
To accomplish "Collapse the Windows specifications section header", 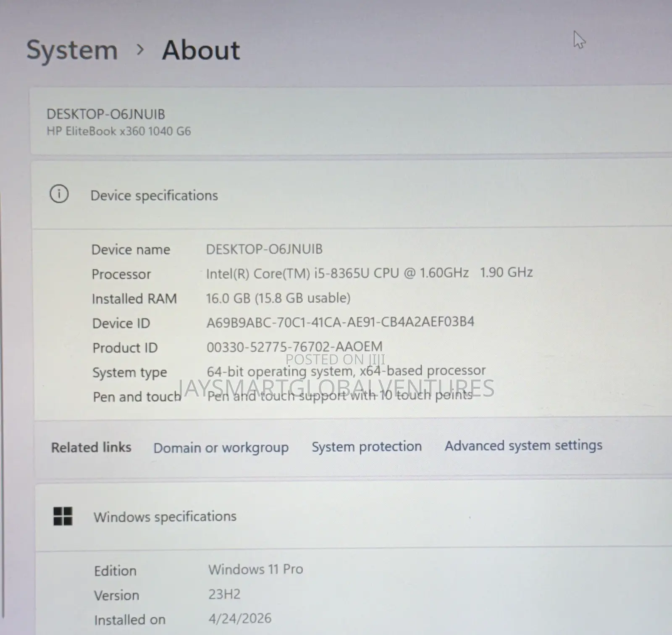I will coord(354,517).
